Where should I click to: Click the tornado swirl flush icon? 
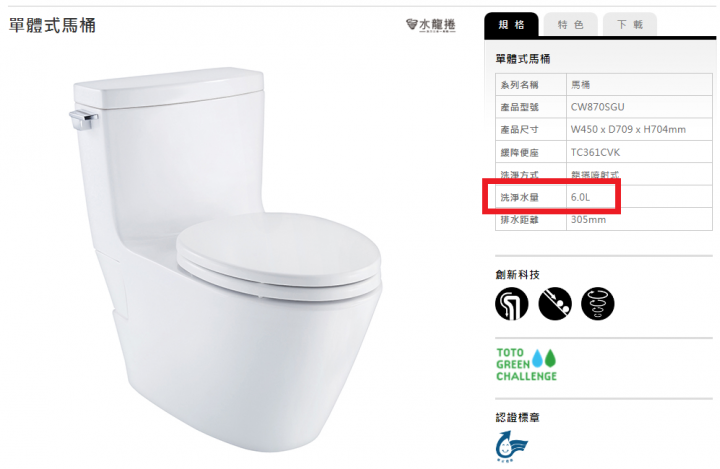tap(597, 304)
